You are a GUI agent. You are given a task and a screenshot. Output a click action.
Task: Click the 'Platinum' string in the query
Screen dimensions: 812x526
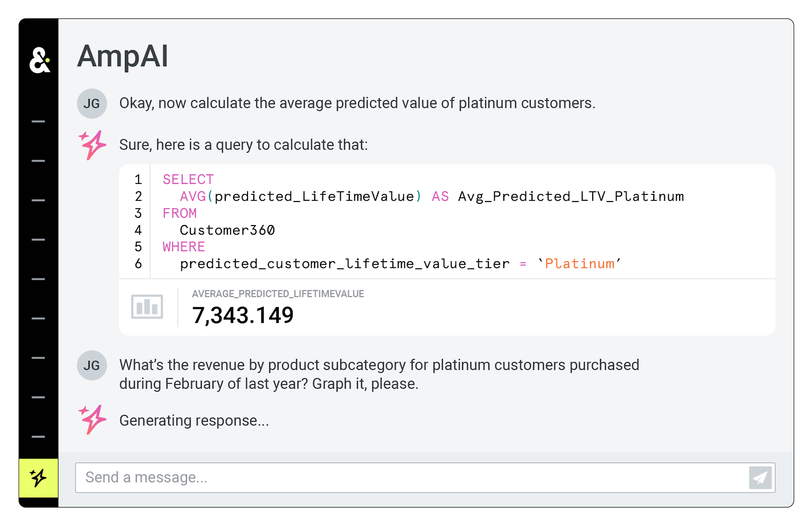580,264
